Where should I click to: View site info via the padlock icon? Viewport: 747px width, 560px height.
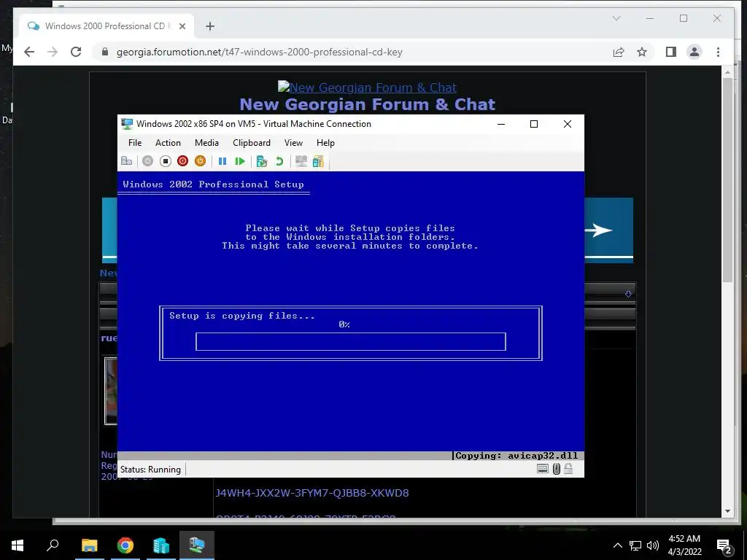(105, 52)
